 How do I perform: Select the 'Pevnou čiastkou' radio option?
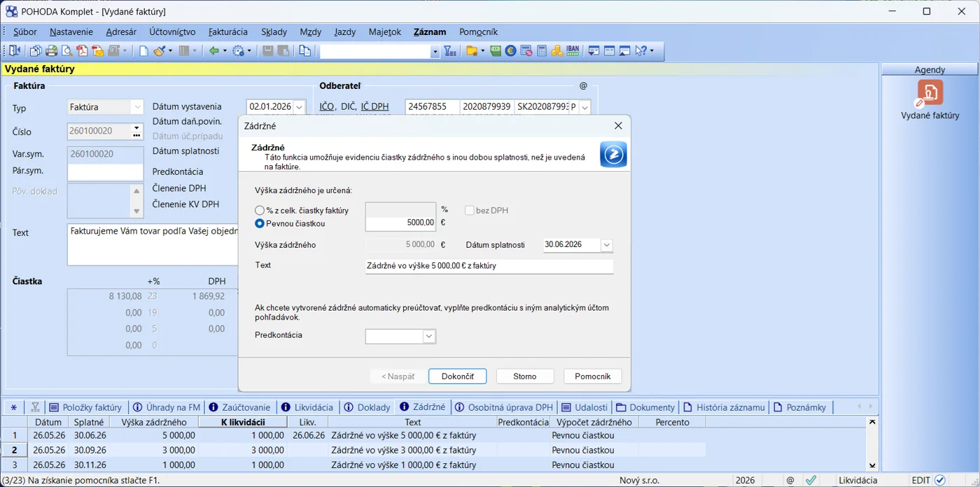[260, 224]
